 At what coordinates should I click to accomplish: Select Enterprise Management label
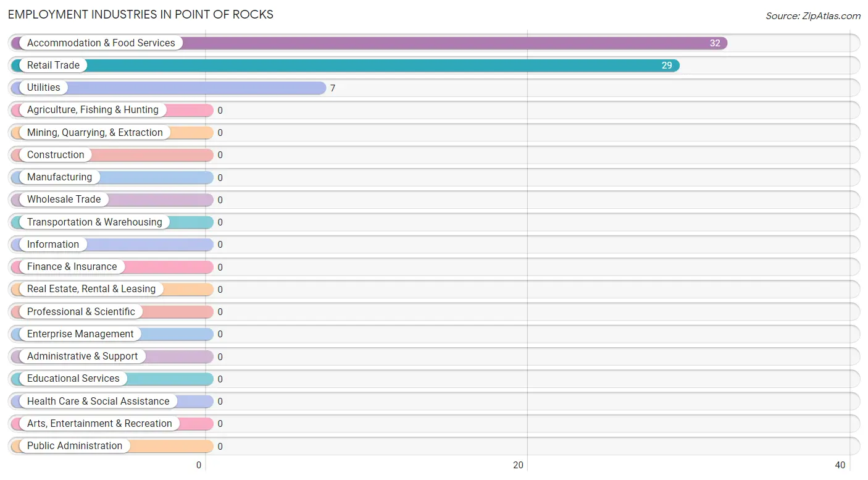pyautogui.click(x=80, y=334)
